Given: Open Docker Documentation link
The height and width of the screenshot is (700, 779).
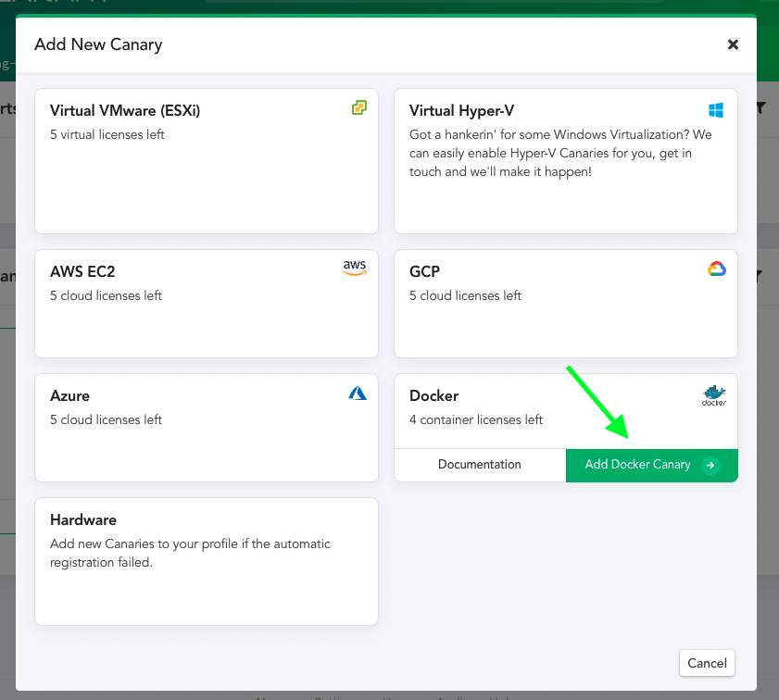Looking at the screenshot, I should (x=480, y=465).
